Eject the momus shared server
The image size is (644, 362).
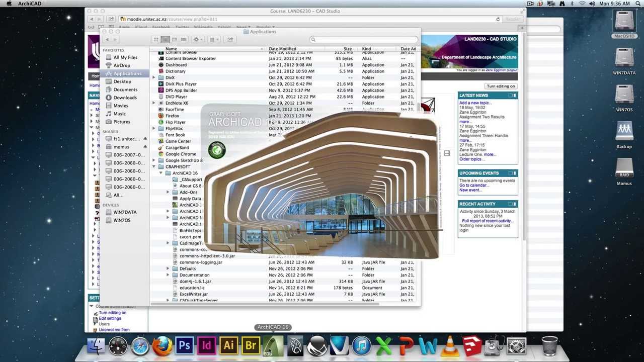coord(145,147)
